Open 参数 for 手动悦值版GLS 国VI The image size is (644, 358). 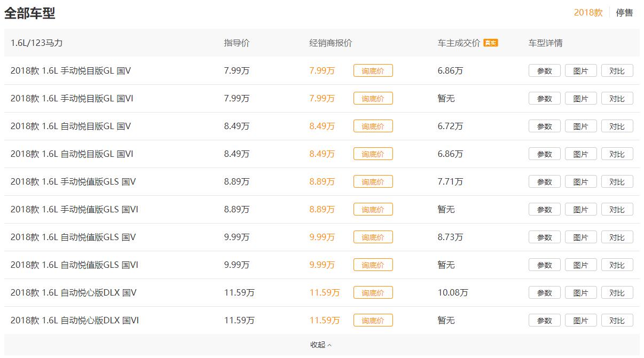(544, 209)
